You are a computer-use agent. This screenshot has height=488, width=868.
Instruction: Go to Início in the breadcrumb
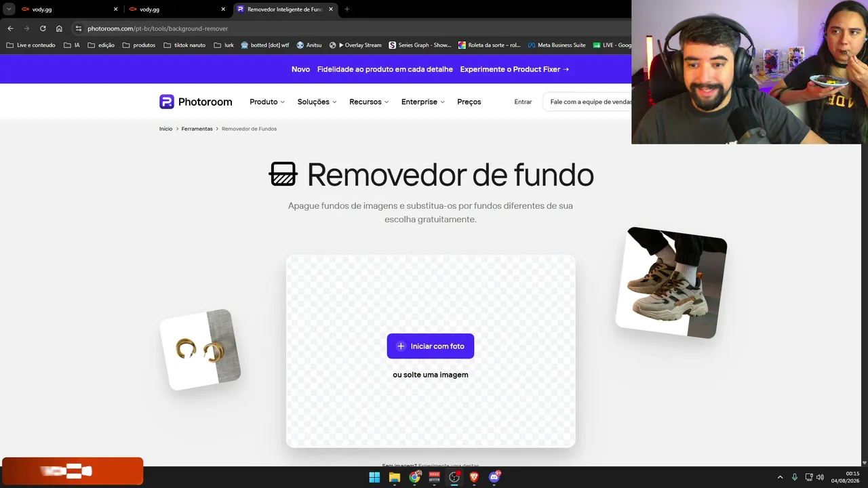[x=166, y=129]
